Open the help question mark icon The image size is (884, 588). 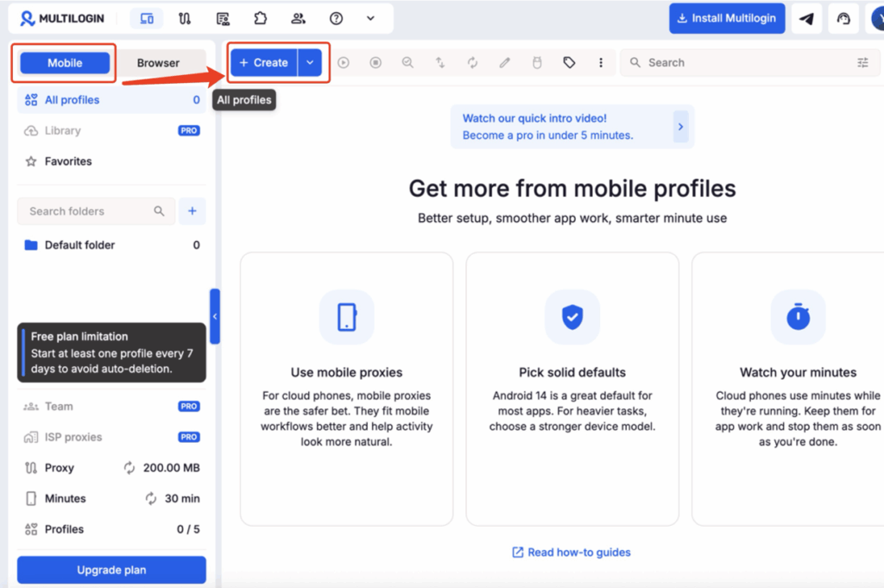point(336,19)
